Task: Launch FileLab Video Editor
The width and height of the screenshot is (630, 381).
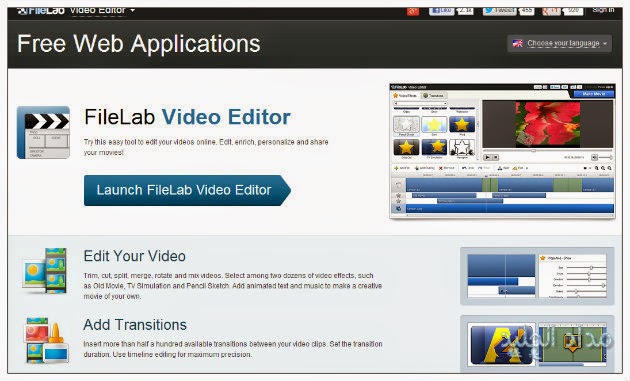Action: [x=187, y=190]
